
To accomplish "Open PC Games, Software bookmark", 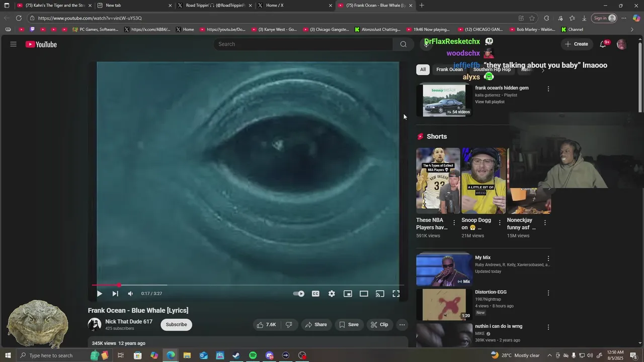I will pos(95,30).
